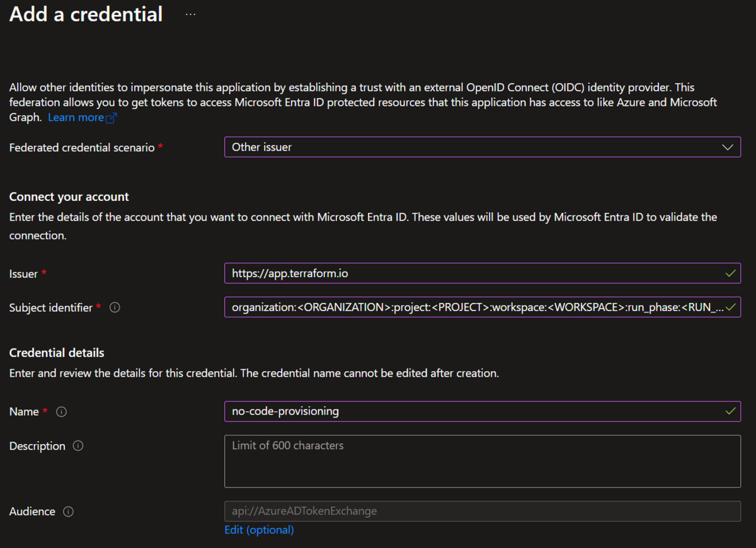756x548 pixels.
Task: Click the Learn more link
Action: coord(76,117)
